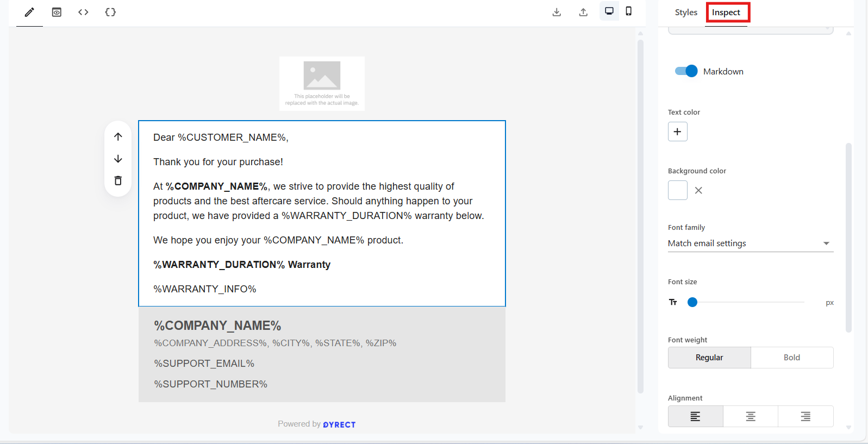The image size is (868, 444).
Task: Select Bold font weight
Action: [x=791, y=358]
